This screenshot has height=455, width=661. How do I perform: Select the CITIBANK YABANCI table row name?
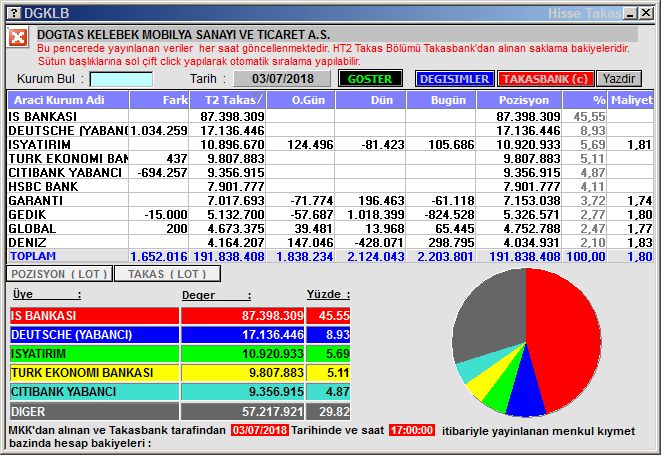[x=65, y=172]
